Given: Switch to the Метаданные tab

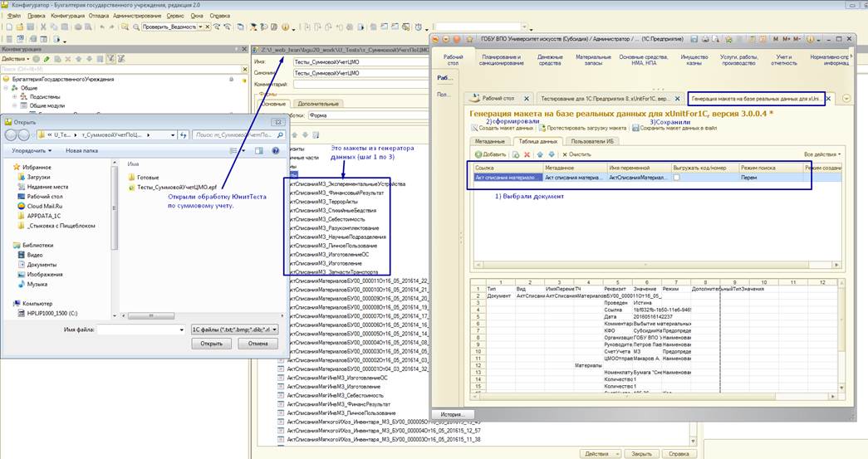Looking at the screenshot, I should pyautogui.click(x=490, y=141).
